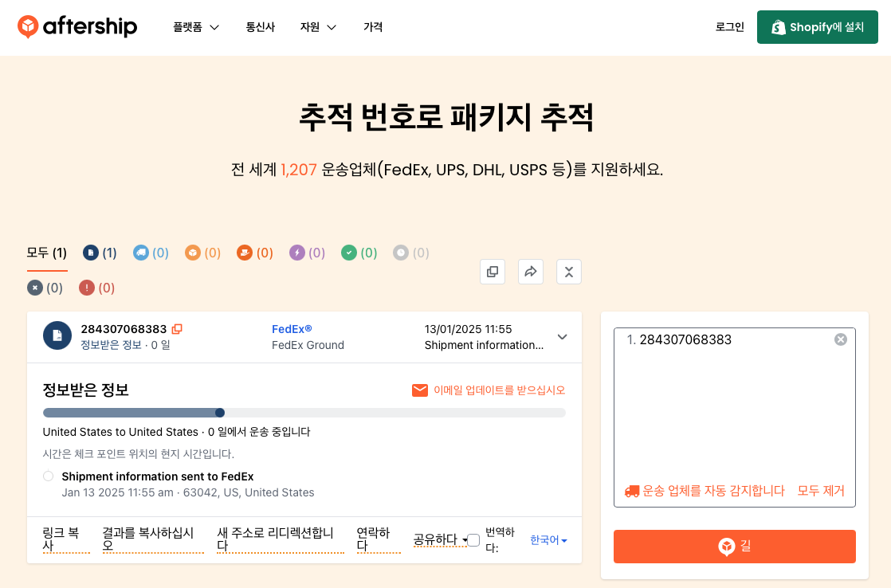Screen dimensions: 891x588
Task: Click Shipment information sent to FedEx text
Action: 158,476
